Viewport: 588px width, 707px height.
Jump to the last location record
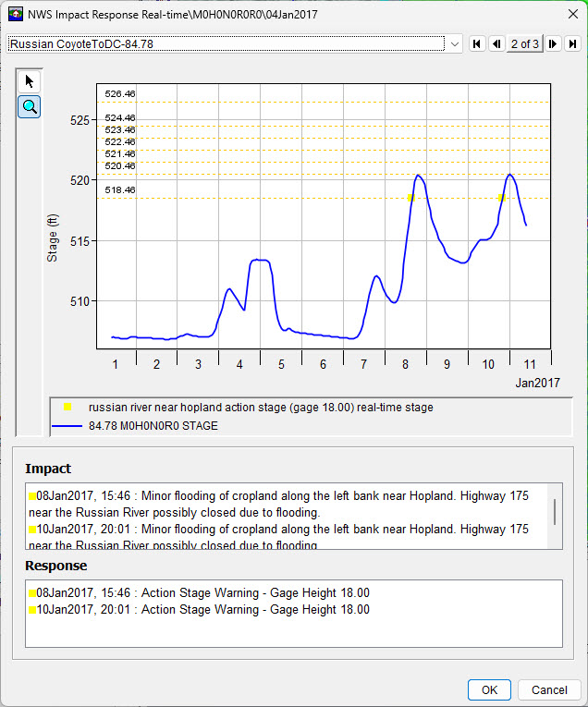coord(572,43)
